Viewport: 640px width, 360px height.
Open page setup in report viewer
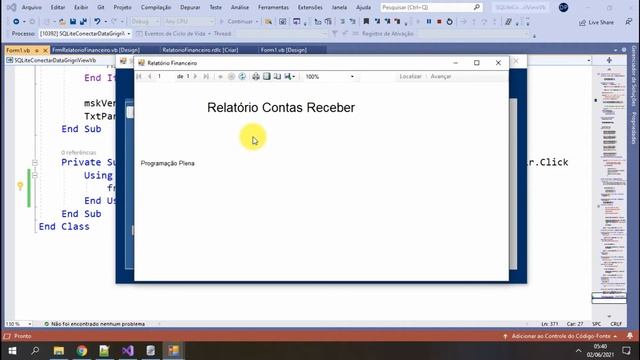pos(277,76)
